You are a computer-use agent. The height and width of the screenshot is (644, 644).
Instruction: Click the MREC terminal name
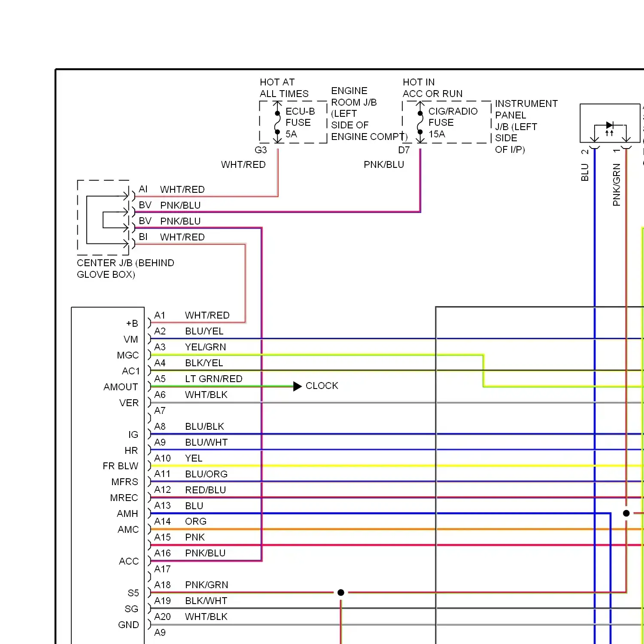pyautogui.click(x=124, y=498)
